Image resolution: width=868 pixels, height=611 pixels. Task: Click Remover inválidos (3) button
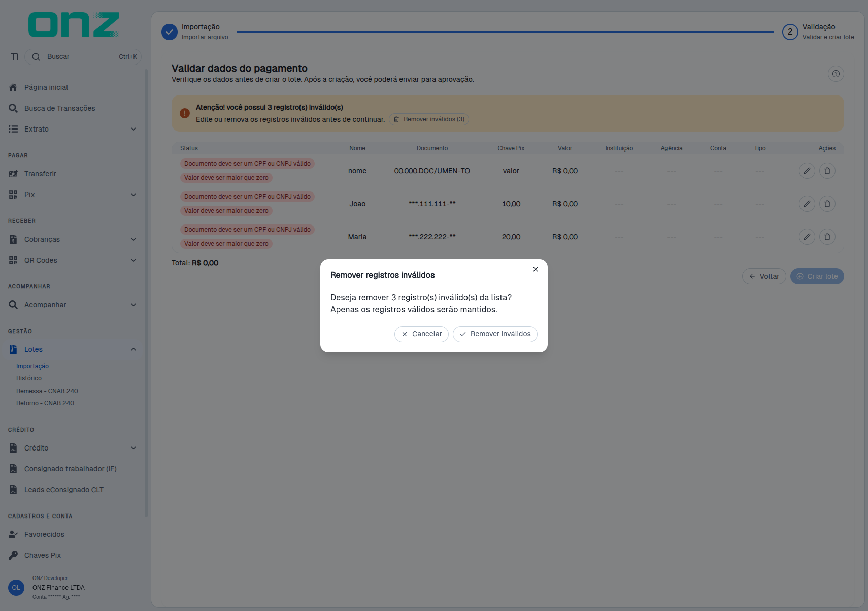(429, 119)
